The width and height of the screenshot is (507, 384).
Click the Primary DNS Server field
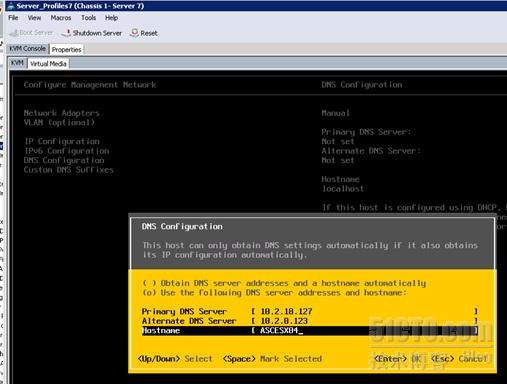[x=364, y=312]
